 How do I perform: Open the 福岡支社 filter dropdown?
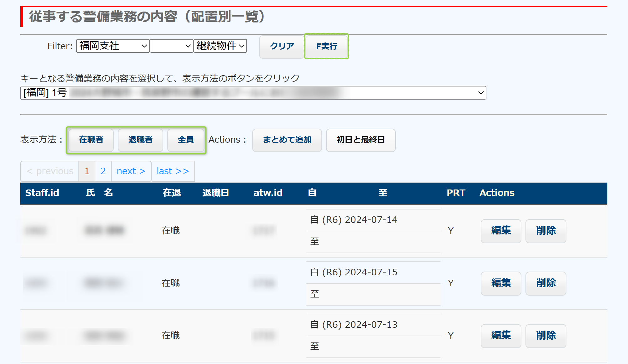[113, 46]
